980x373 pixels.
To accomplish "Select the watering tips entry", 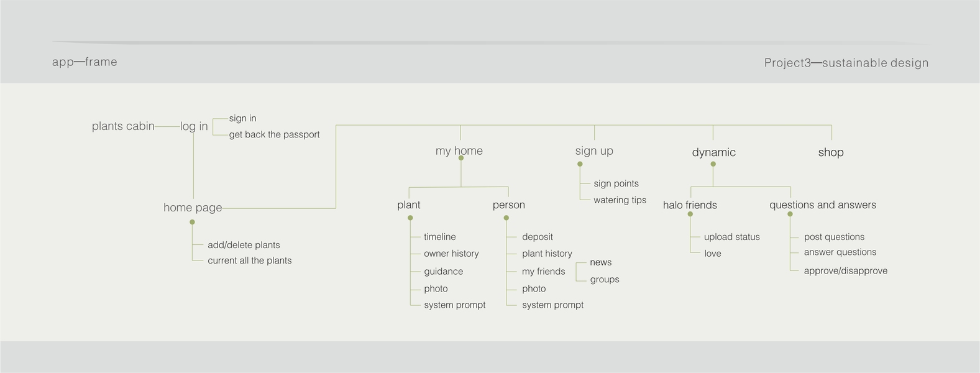I will pos(620,200).
